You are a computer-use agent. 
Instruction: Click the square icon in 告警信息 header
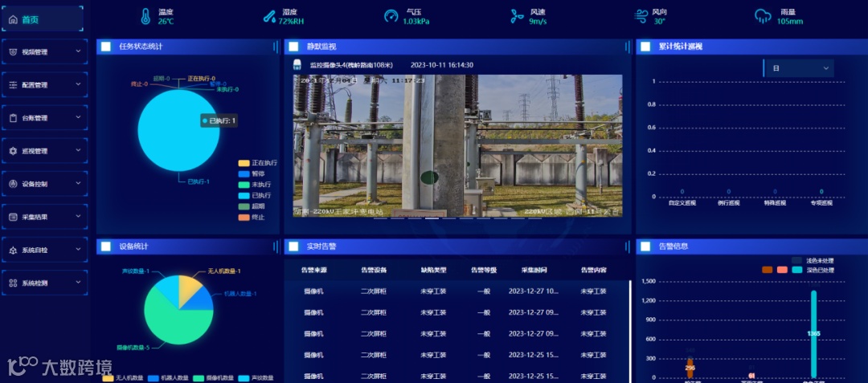pos(645,247)
